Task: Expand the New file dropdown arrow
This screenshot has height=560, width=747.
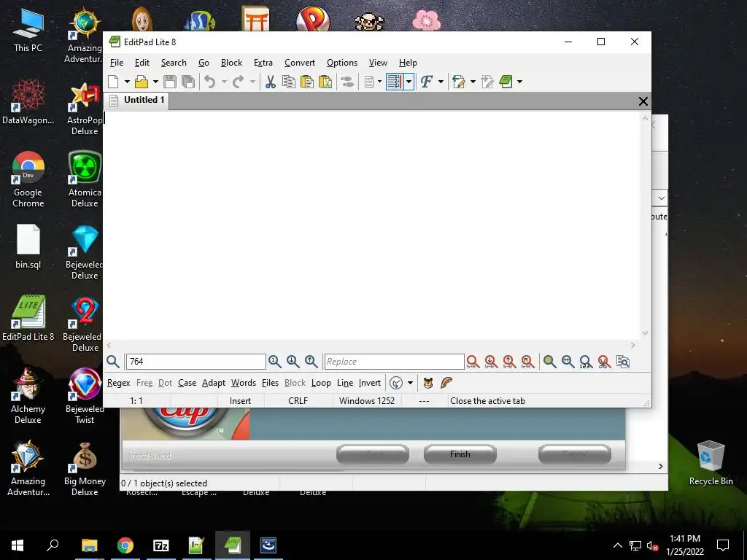Action: pos(127,82)
